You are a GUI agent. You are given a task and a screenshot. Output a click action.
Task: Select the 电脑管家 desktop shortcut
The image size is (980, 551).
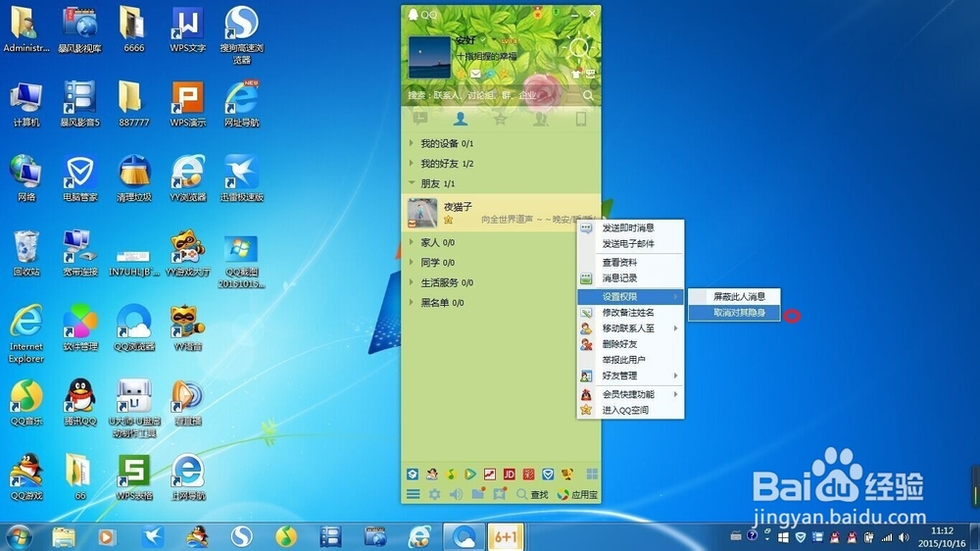pos(80,178)
